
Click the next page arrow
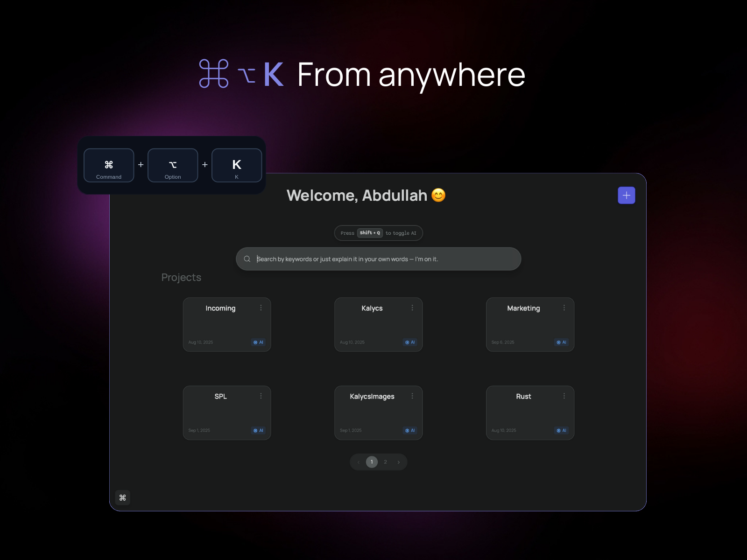pos(398,462)
